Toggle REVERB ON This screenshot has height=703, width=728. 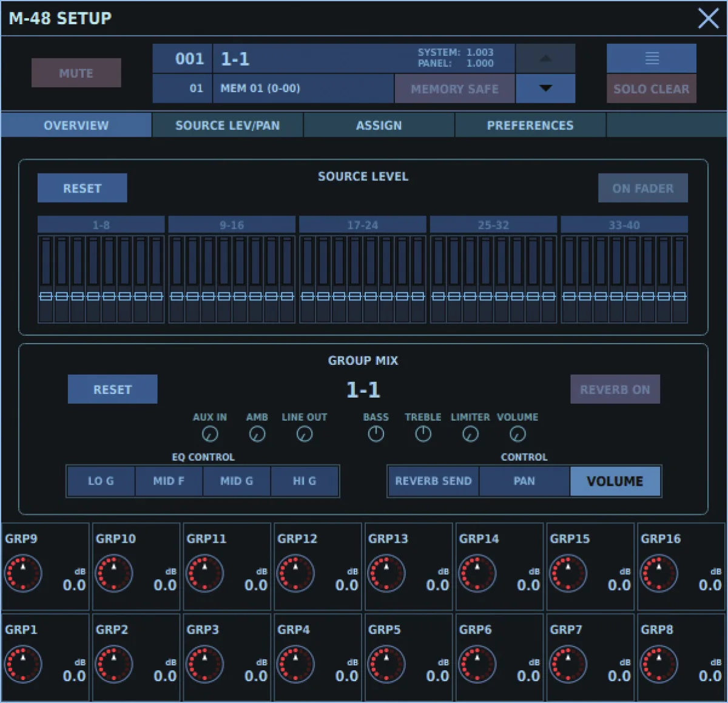(x=615, y=389)
